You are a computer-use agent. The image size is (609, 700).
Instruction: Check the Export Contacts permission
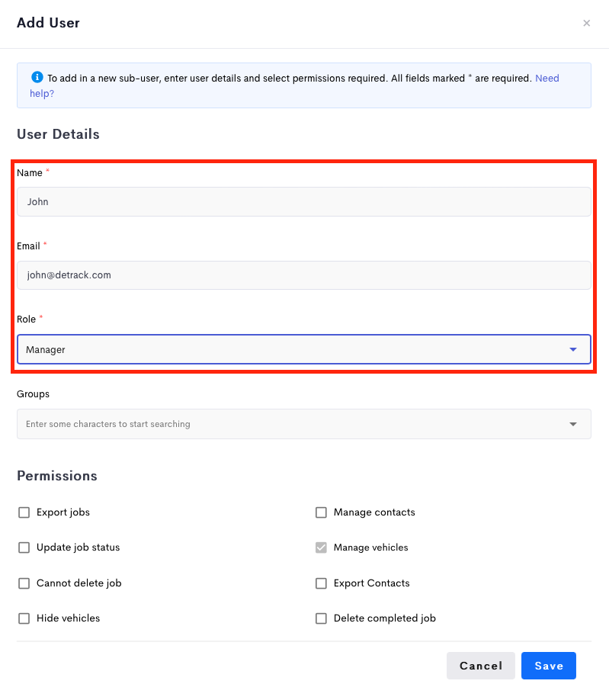(x=321, y=583)
